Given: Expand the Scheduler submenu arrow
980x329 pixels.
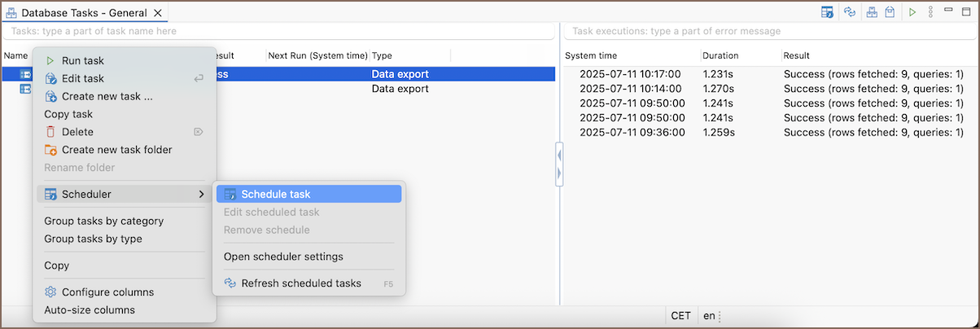Looking at the screenshot, I should click(x=201, y=195).
